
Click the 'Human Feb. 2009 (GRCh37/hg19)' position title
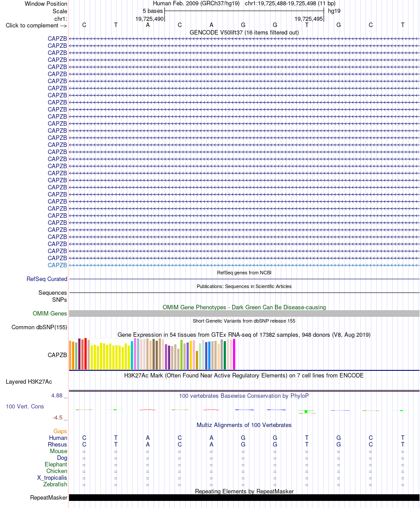196,3
